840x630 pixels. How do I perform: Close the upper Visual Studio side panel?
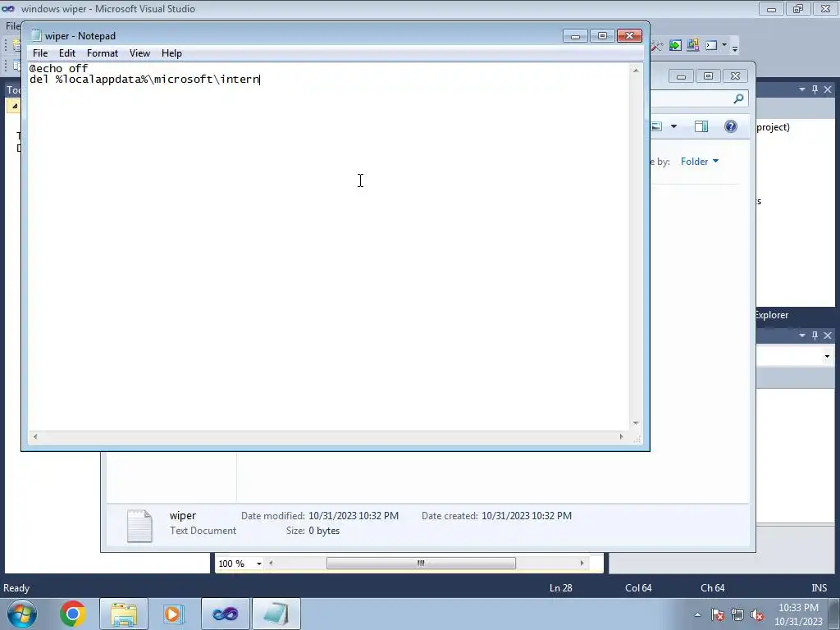point(828,89)
